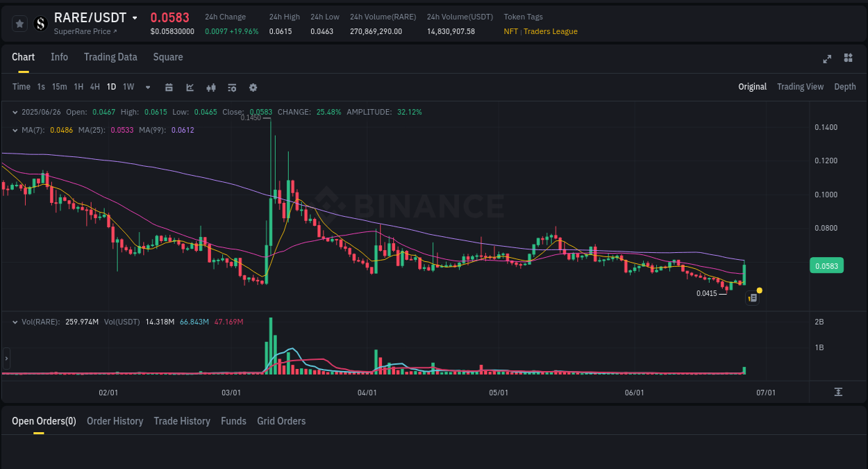The height and width of the screenshot is (469, 868).
Task: Open the extra timeframes dropdown arrow
Action: (147, 87)
